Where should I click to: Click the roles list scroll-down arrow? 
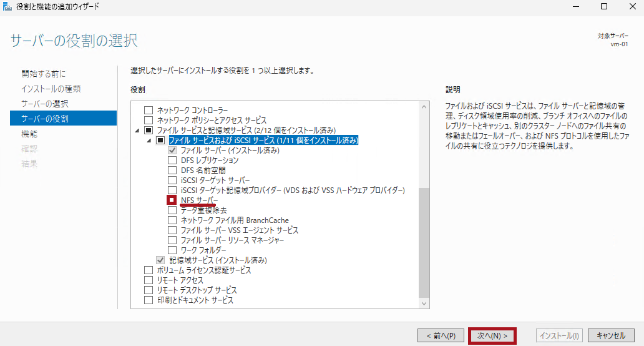[x=424, y=304]
